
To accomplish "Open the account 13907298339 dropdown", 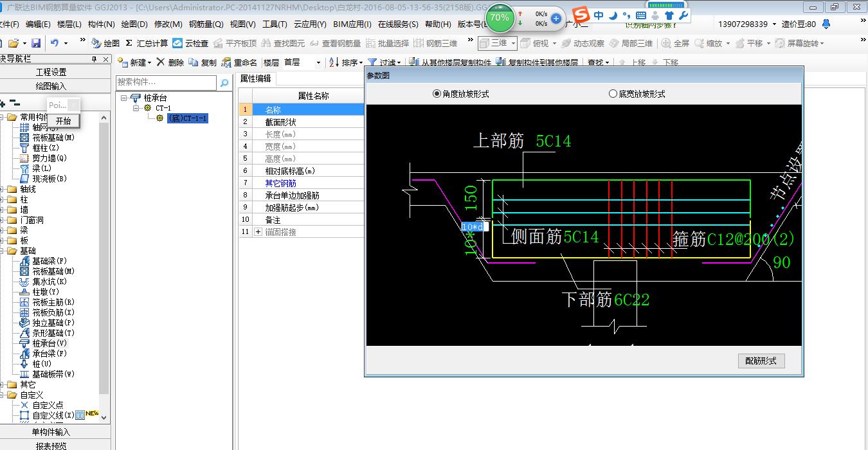I will pyautogui.click(x=774, y=24).
